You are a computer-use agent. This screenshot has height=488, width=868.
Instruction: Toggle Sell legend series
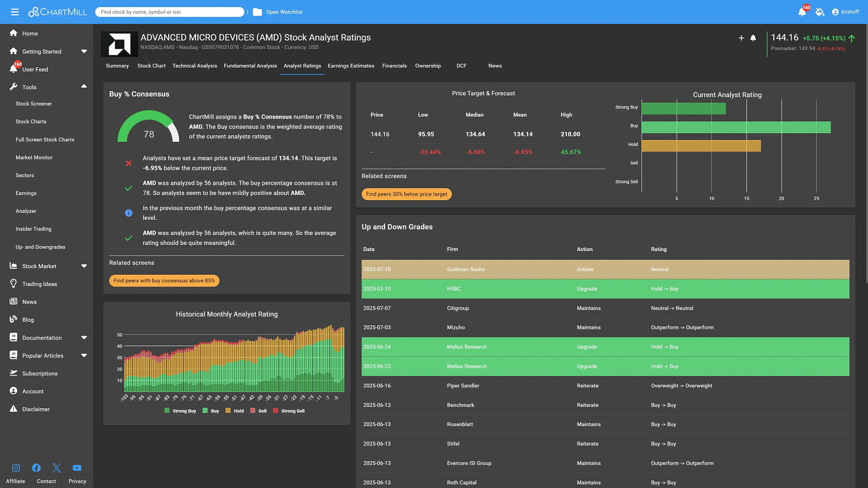[x=258, y=411]
